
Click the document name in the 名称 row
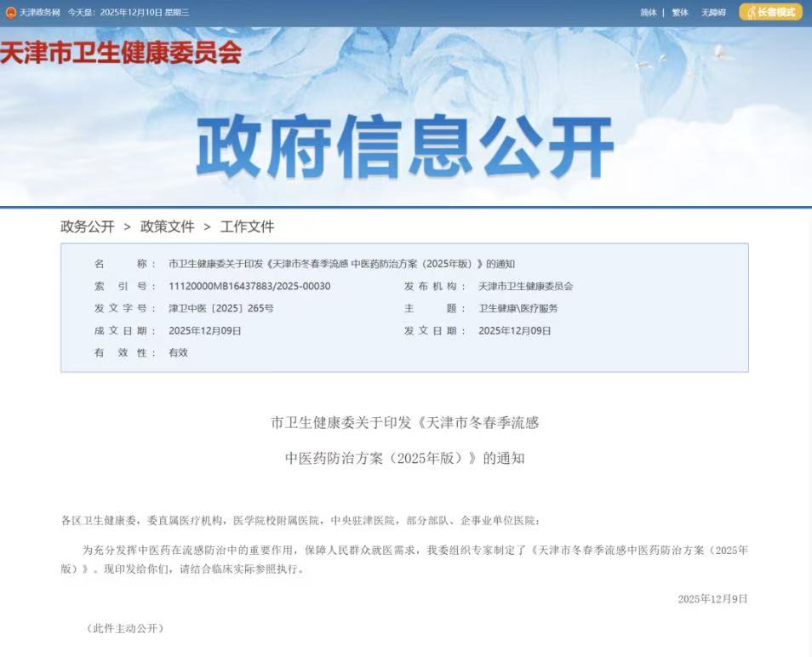coord(341,264)
